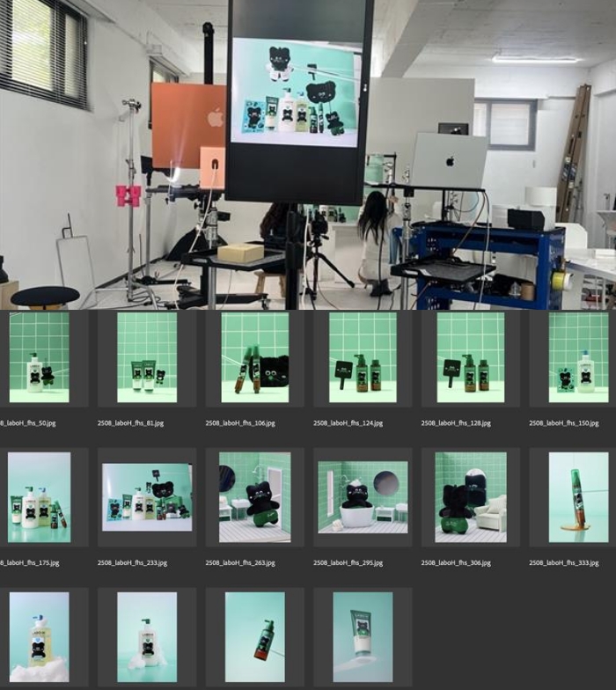Open the 2508_laboH_fhs_124.jpg image thumbnail
This screenshot has height=690, width=616.
363,357
